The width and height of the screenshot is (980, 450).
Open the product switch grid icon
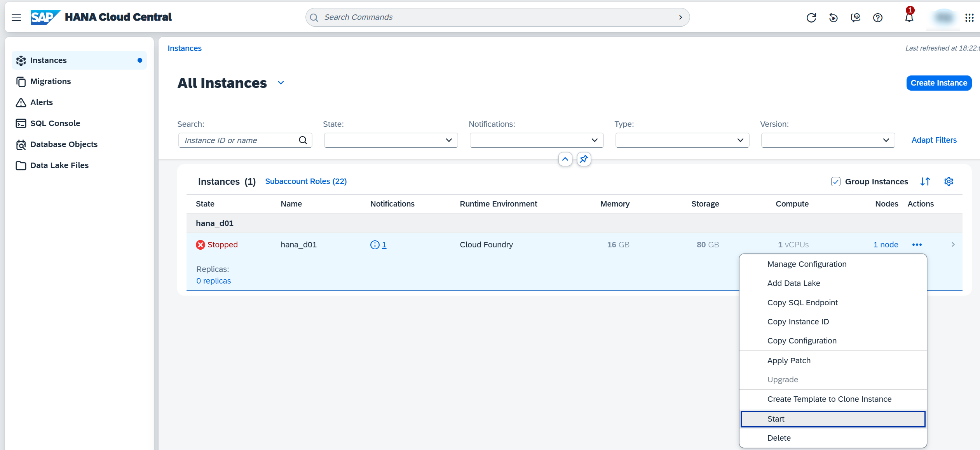(969, 18)
